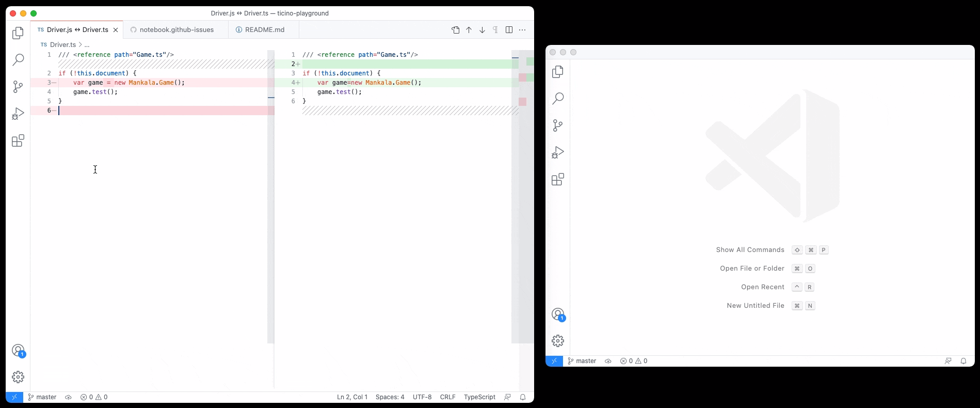Open Manage gear in the diff editor window
980x408 pixels.
point(18,377)
